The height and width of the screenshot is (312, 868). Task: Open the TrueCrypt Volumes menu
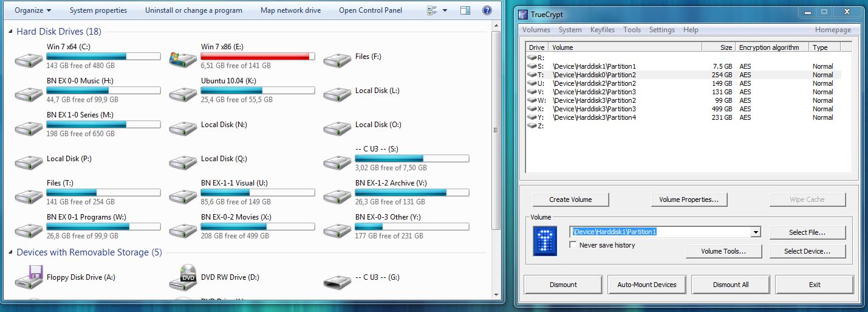(536, 30)
